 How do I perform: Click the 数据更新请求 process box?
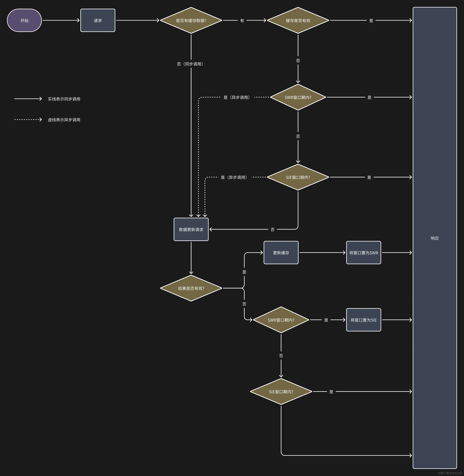click(x=191, y=229)
